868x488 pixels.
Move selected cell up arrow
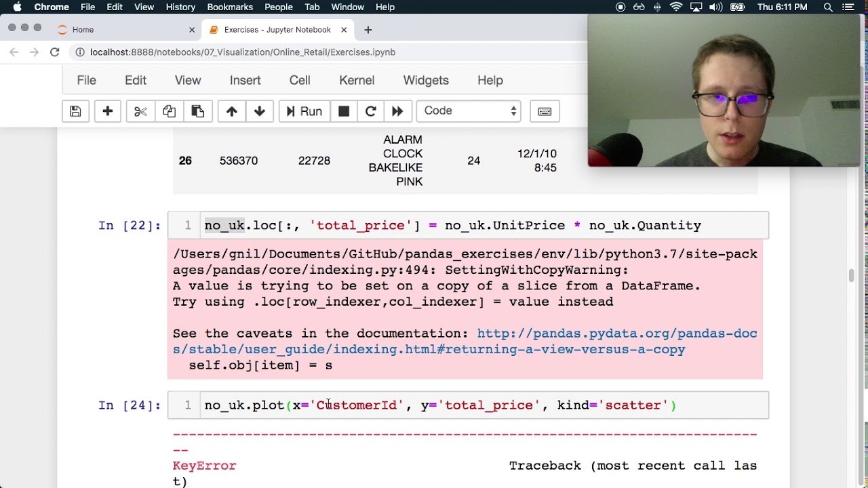231,111
